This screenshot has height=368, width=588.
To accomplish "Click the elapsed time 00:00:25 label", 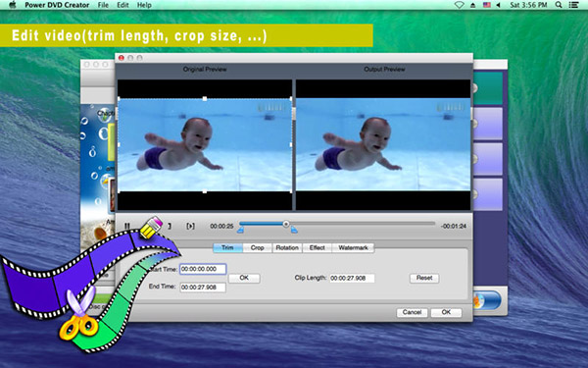I will tap(221, 227).
